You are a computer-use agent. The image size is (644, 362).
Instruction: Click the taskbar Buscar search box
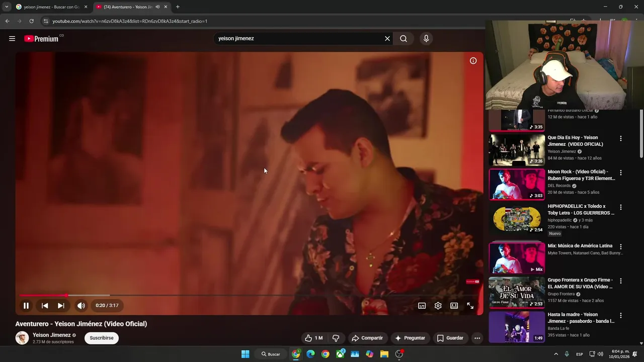(x=271, y=354)
